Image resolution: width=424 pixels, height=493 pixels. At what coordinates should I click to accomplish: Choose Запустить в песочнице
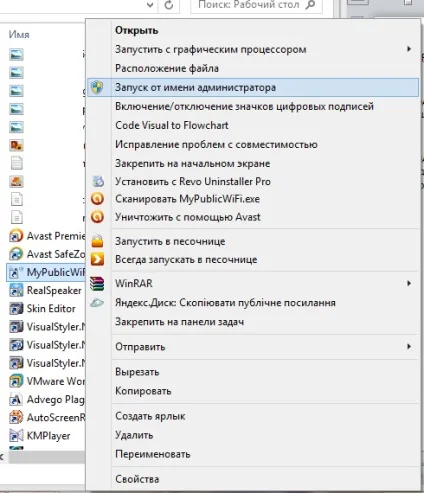pyautogui.click(x=253, y=241)
